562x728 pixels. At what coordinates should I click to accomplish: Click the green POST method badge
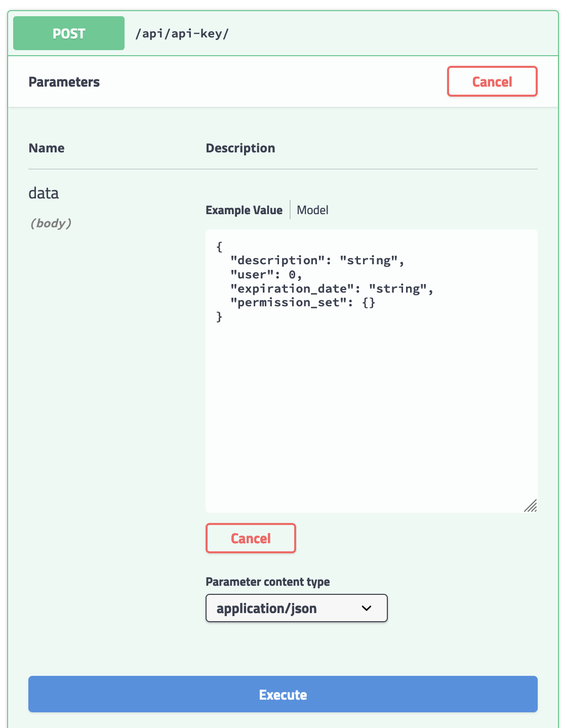pos(68,33)
